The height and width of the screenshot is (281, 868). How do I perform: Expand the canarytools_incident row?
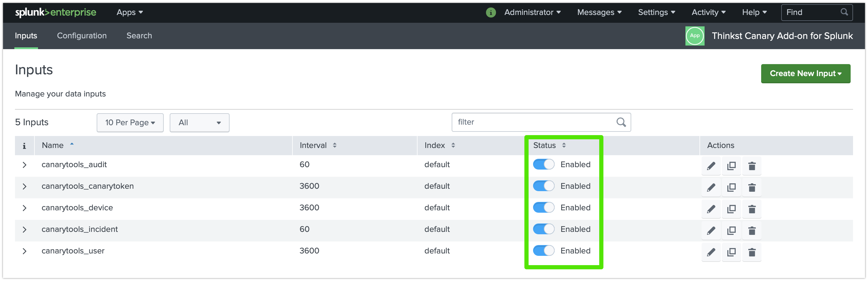coord(24,230)
